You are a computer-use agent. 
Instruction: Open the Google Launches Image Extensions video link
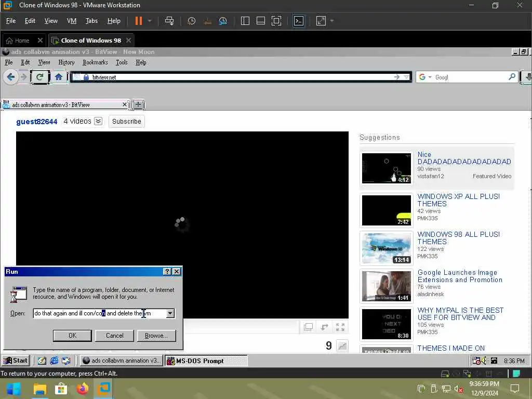point(460,276)
